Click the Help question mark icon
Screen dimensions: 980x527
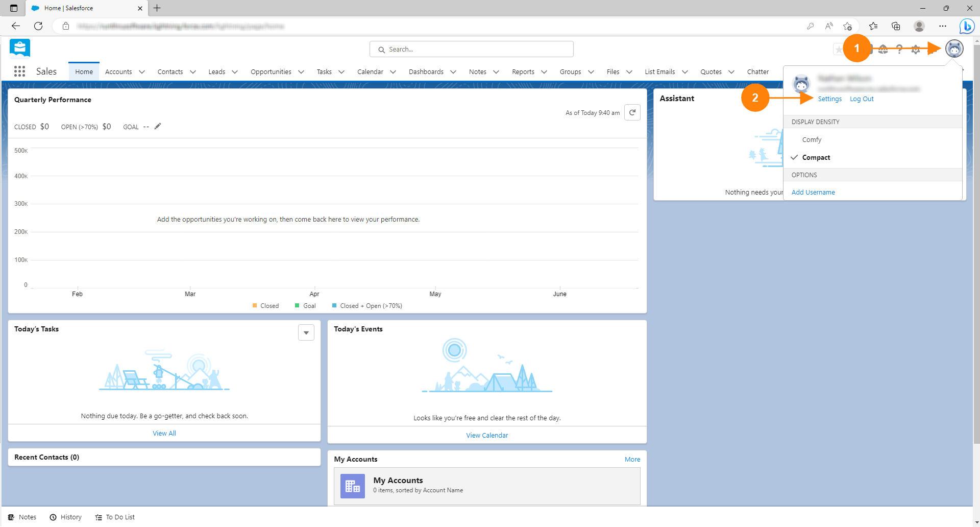(899, 50)
